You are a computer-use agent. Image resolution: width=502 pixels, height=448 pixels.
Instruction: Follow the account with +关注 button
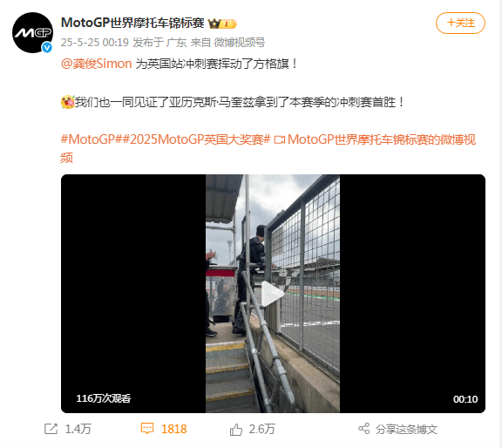pos(460,23)
